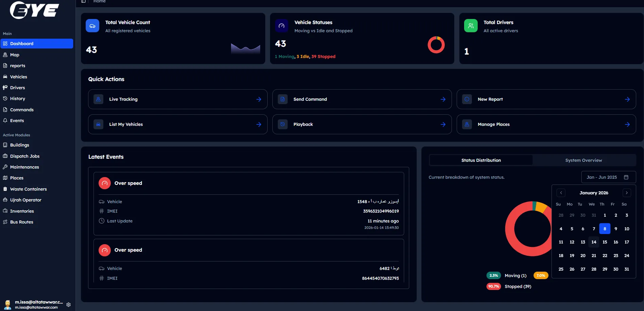Open the Map page from sidebar
This screenshot has width=644, height=311.
point(15,55)
